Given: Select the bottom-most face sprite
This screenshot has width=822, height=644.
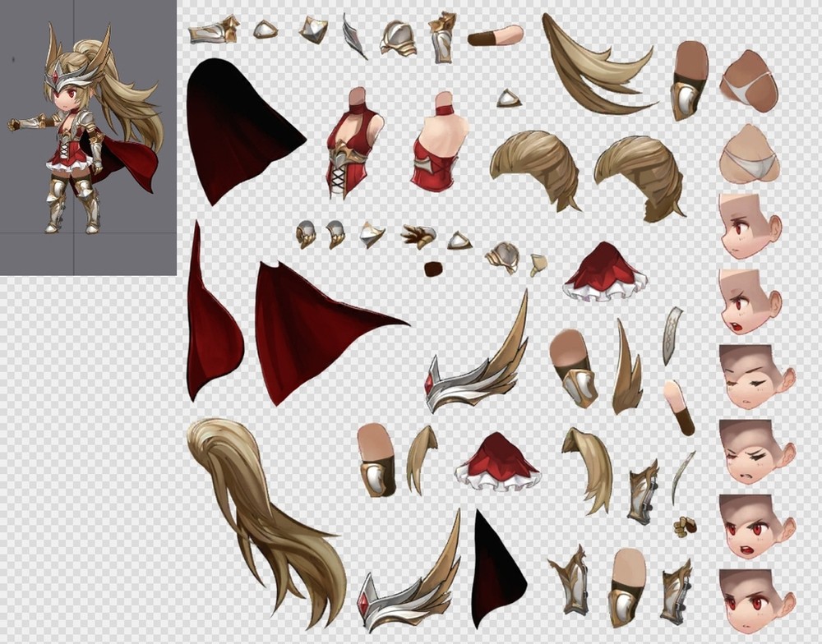Looking at the screenshot, I should coord(754,601).
